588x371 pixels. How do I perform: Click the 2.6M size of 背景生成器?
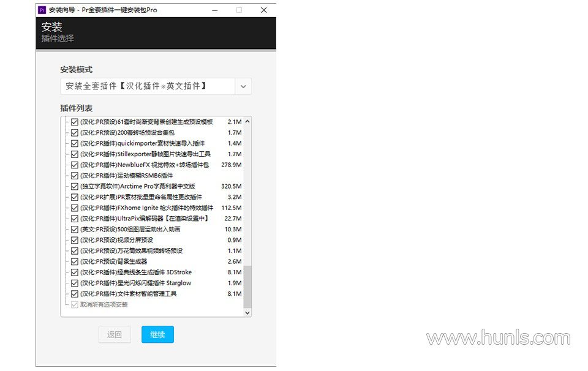pyautogui.click(x=235, y=262)
